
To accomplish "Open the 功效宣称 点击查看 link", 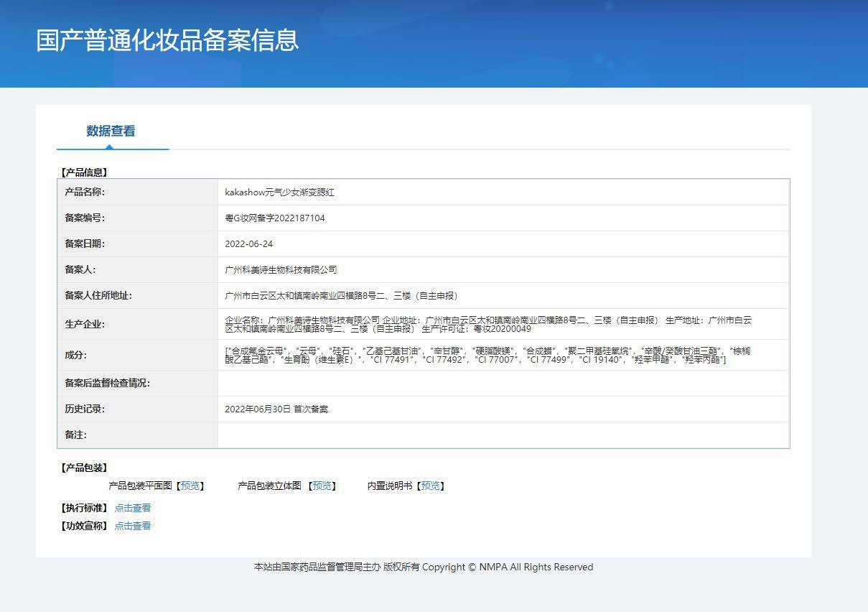I will tap(133, 526).
